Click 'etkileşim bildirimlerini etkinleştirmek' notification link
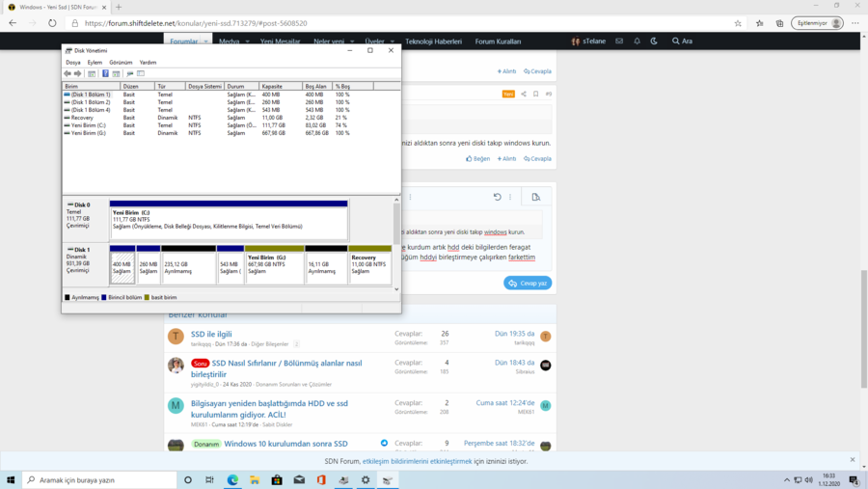Image resolution: width=868 pixels, height=489 pixels. click(418, 461)
